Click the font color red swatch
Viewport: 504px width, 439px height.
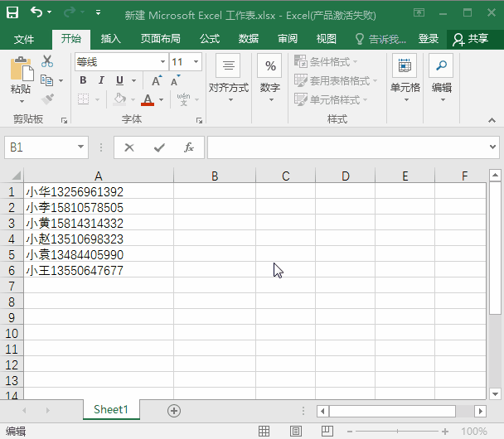148,99
